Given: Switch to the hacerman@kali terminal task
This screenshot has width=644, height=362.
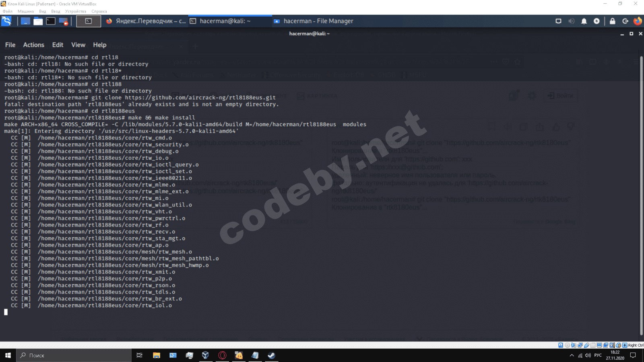Looking at the screenshot, I should click(x=230, y=21).
